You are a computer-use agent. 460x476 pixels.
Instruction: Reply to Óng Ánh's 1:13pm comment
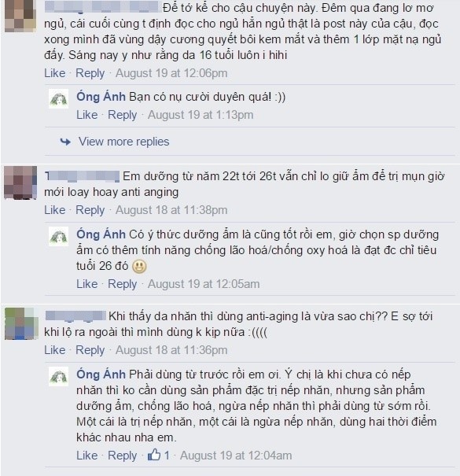pyautogui.click(x=123, y=115)
